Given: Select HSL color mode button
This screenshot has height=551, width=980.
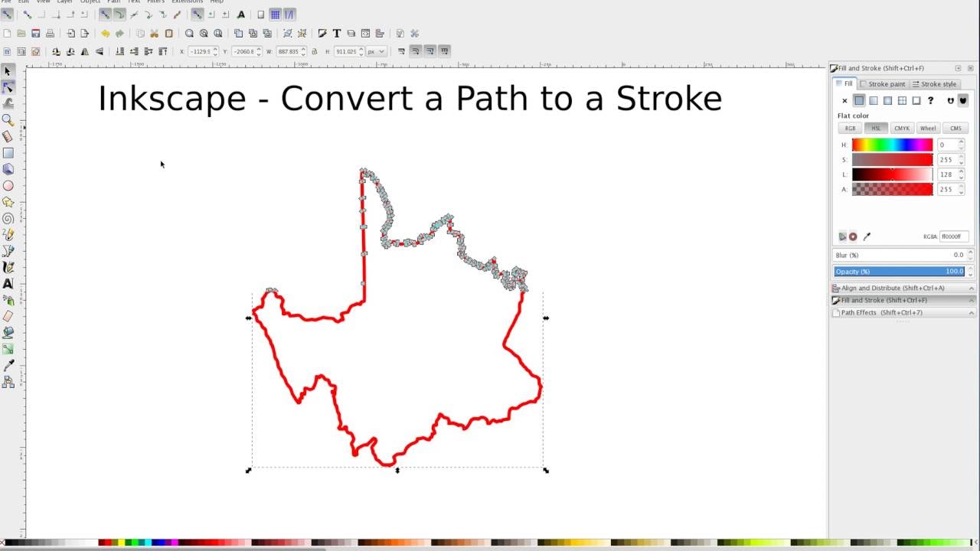Looking at the screenshot, I should click(x=876, y=129).
